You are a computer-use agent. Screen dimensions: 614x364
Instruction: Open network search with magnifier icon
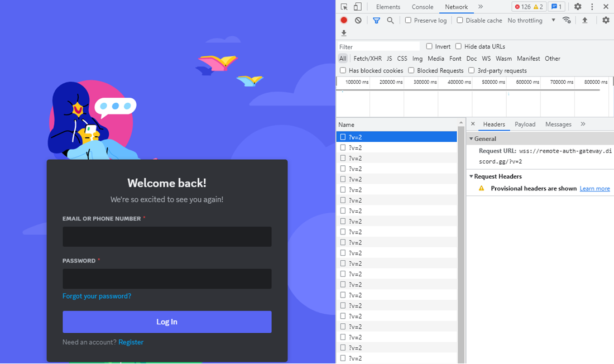point(390,20)
